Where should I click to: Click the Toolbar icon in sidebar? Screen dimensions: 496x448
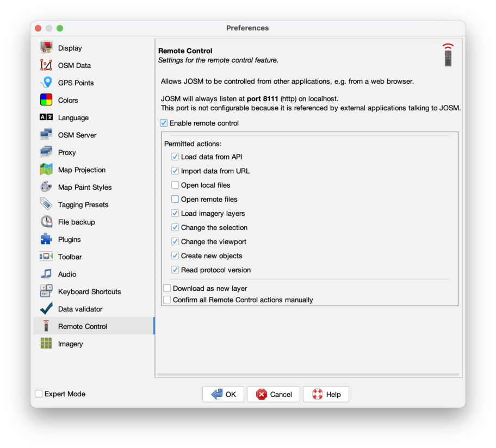click(46, 257)
